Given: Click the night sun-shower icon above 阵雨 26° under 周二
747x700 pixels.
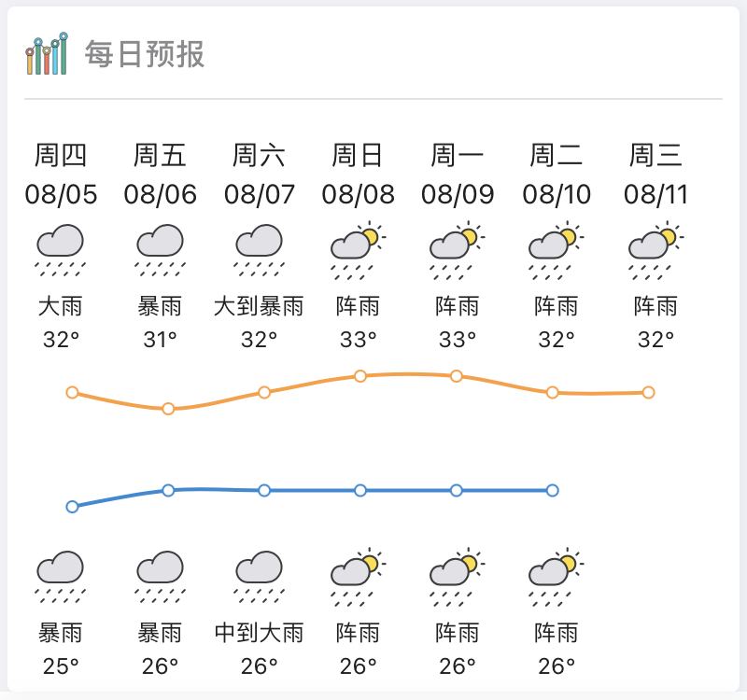Looking at the screenshot, I should (x=556, y=576).
